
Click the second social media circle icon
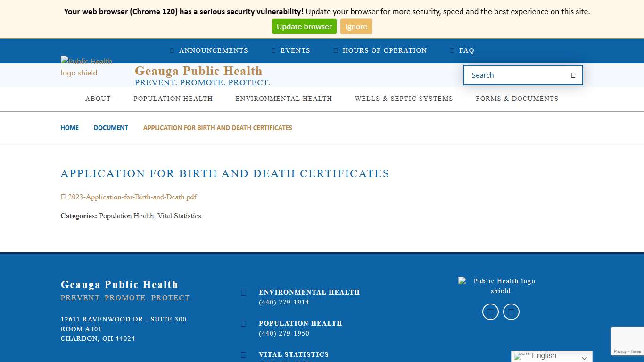tap(511, 312)
